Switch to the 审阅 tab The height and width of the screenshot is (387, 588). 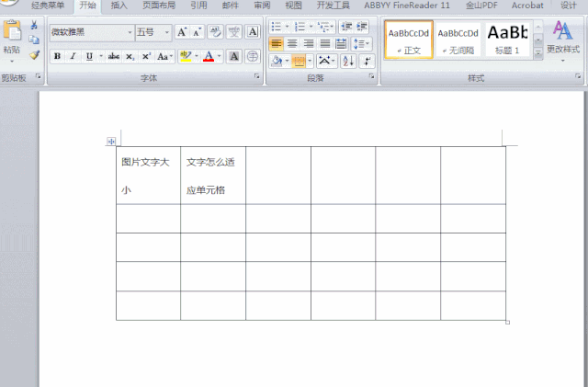(262, 6)
